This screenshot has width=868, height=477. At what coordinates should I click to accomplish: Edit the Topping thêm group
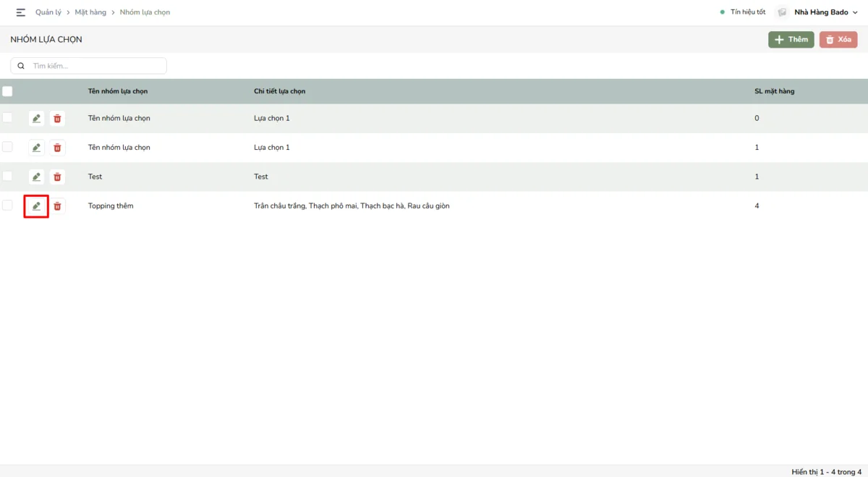point(36,206)
